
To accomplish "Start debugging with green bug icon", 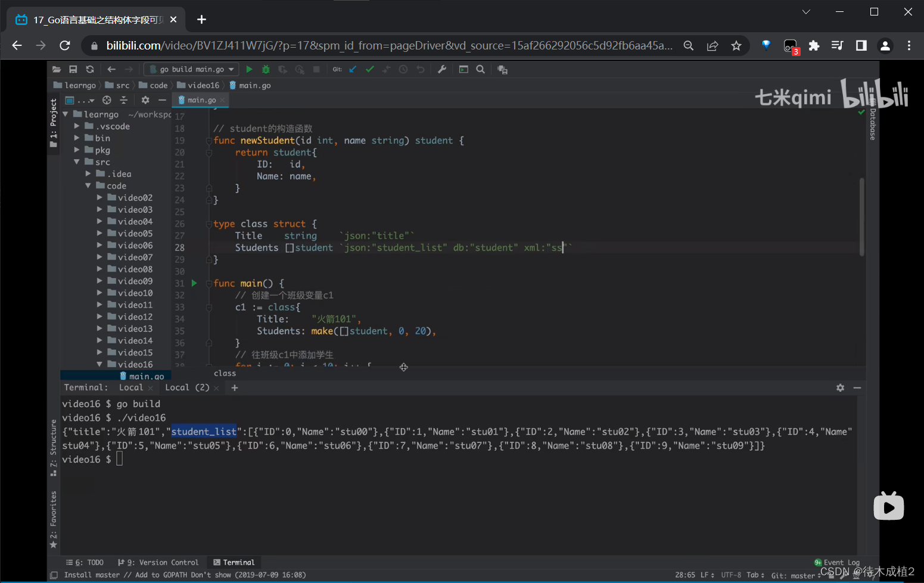I will tap(266, 69).
